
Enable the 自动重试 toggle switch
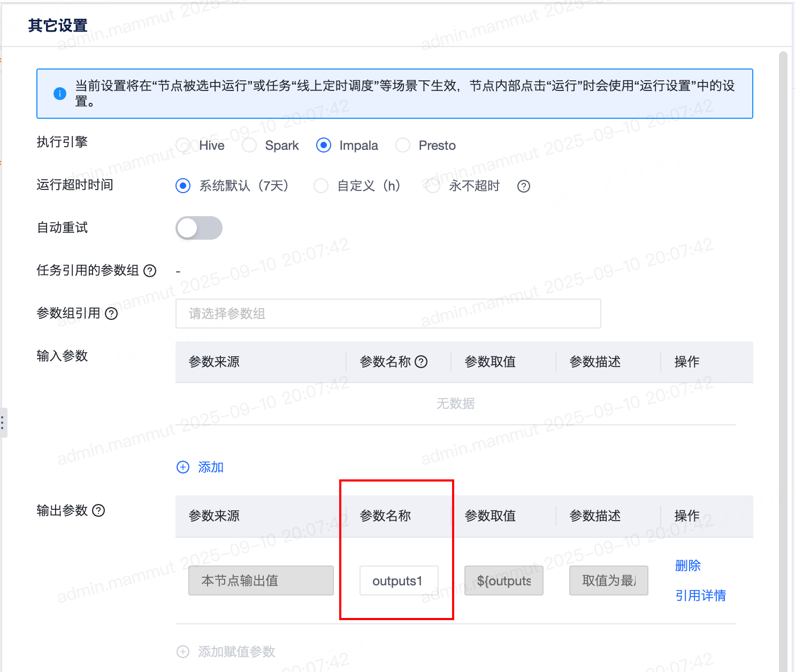[x=199, y=228]
